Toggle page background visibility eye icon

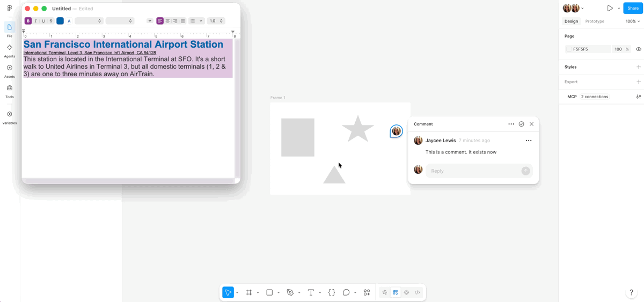(x=639, y=49)
